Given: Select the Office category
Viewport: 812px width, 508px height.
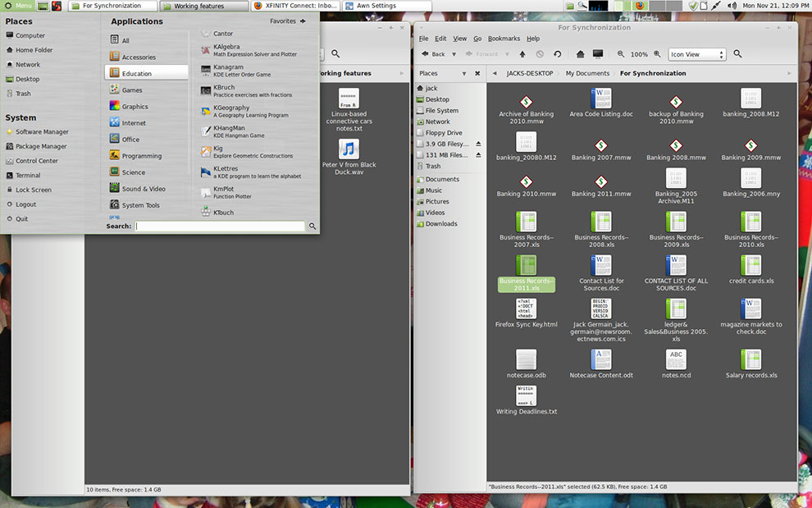Looking at the screenshot, I should click(x=146, y=140).
